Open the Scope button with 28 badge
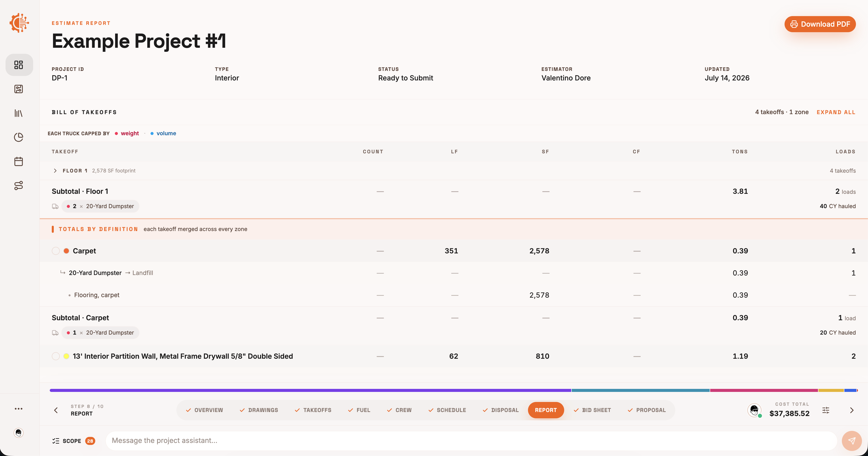The height and width of the screenshot is (456, 868). click(x=74, y=441)
